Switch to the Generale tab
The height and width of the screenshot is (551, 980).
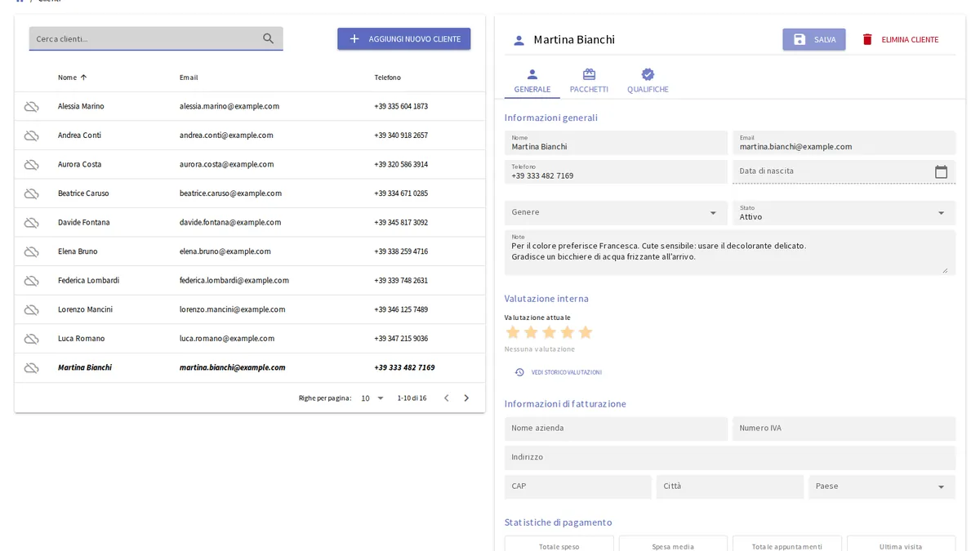[532, 81]
